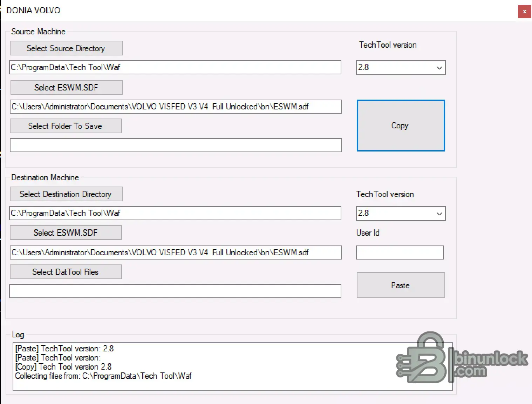This screenshot has height=404, width=532.
Task: Click the User Id input field
Action: pos(400,252)
